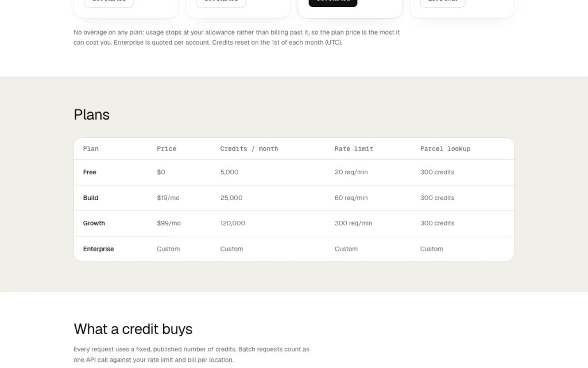588x368 pixels.
Task: Click the "No overage on any plan" paragraph
Action: click(237, 37)
